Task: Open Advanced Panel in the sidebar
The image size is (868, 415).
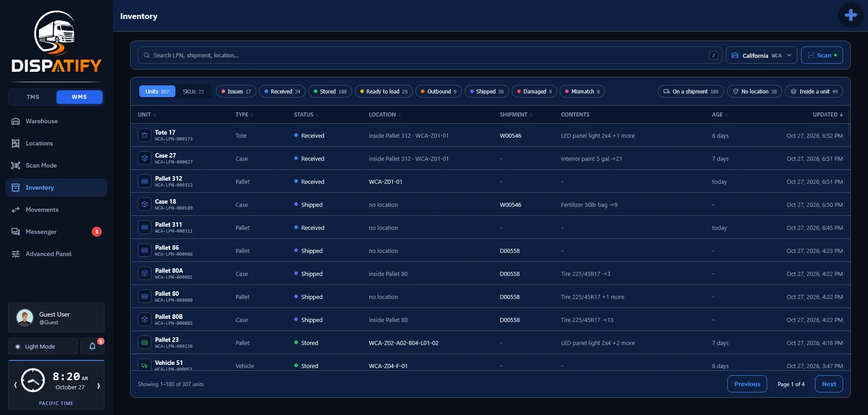Action: click(x=56, y=254)
